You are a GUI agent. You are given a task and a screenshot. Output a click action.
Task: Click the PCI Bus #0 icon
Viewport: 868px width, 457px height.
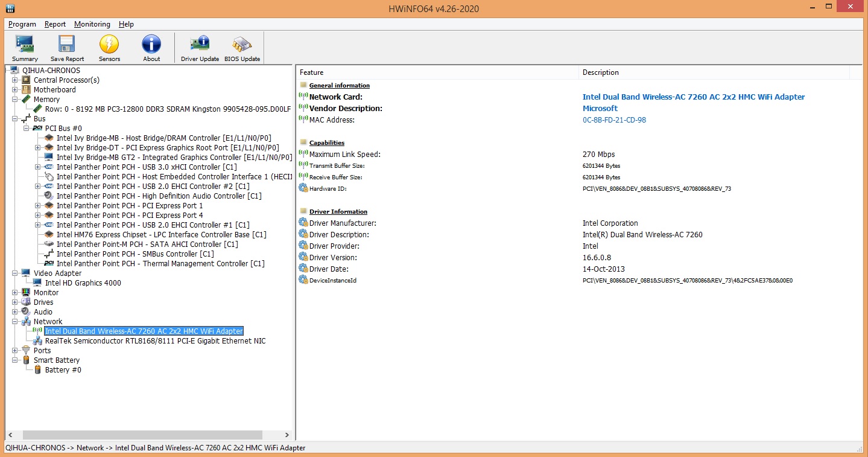tap(37, 128)
